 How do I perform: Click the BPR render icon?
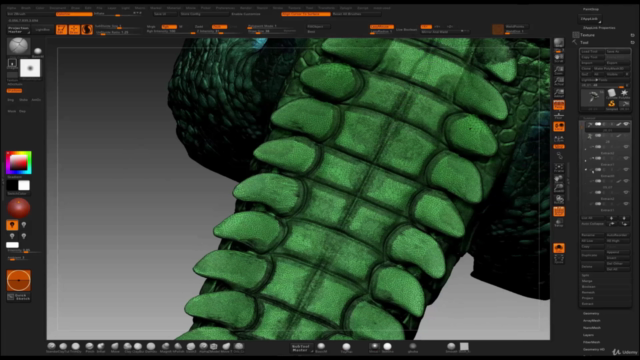559,43
